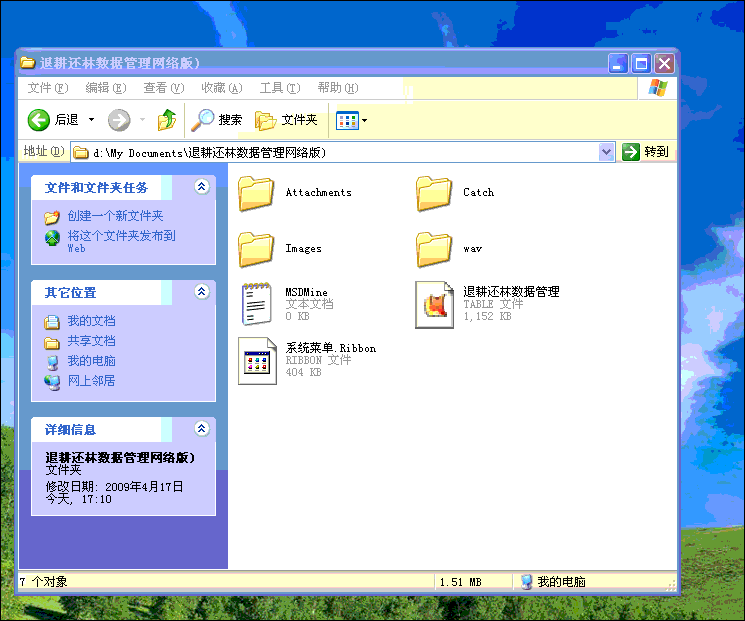Close the explorer window

pyautogui.click(x=664, y=64)
